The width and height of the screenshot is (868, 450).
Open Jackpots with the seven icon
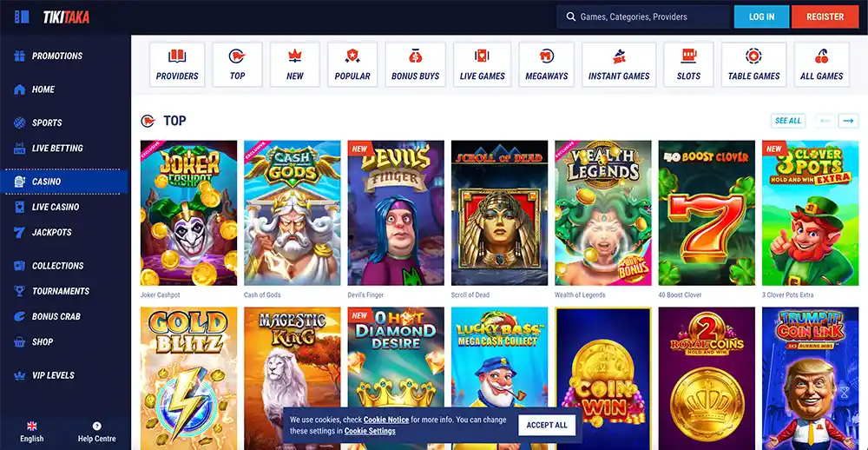tap(19, 232)
